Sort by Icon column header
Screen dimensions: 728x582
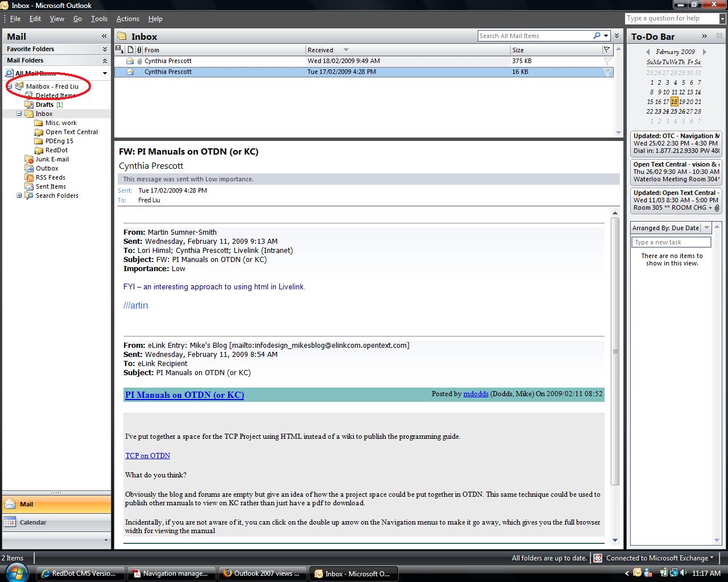[130, 49]
